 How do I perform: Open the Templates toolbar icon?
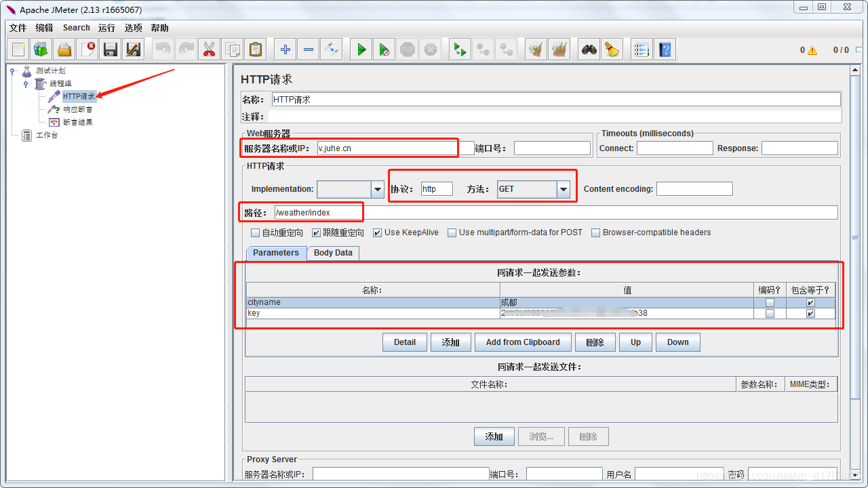[41, 49]
